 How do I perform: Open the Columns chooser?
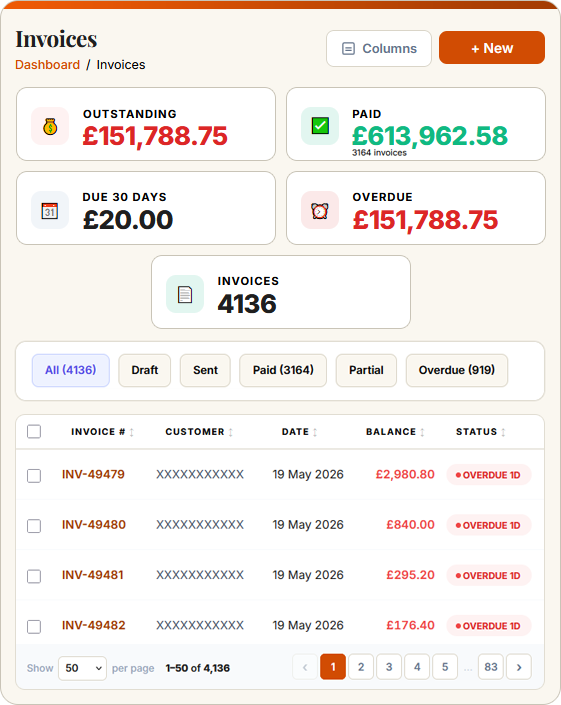coord(379,49)
